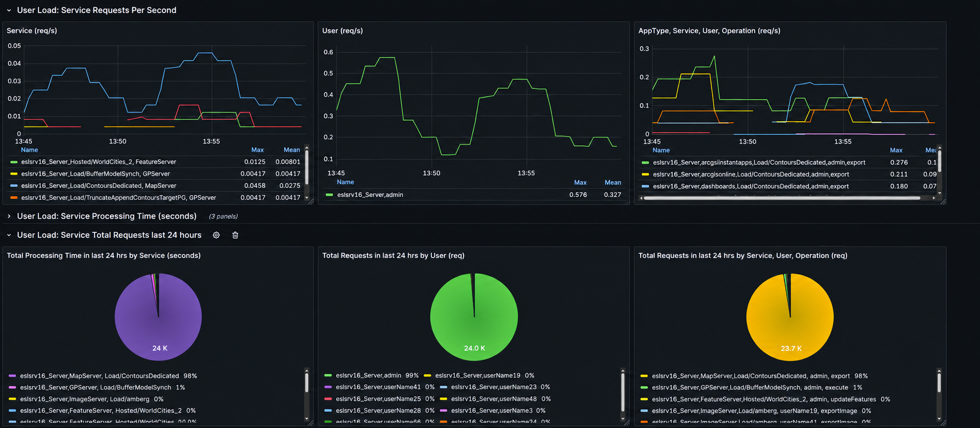980x428 pixels.
Task: Select userName3 pie legend entry
Action: coord(493,410)
